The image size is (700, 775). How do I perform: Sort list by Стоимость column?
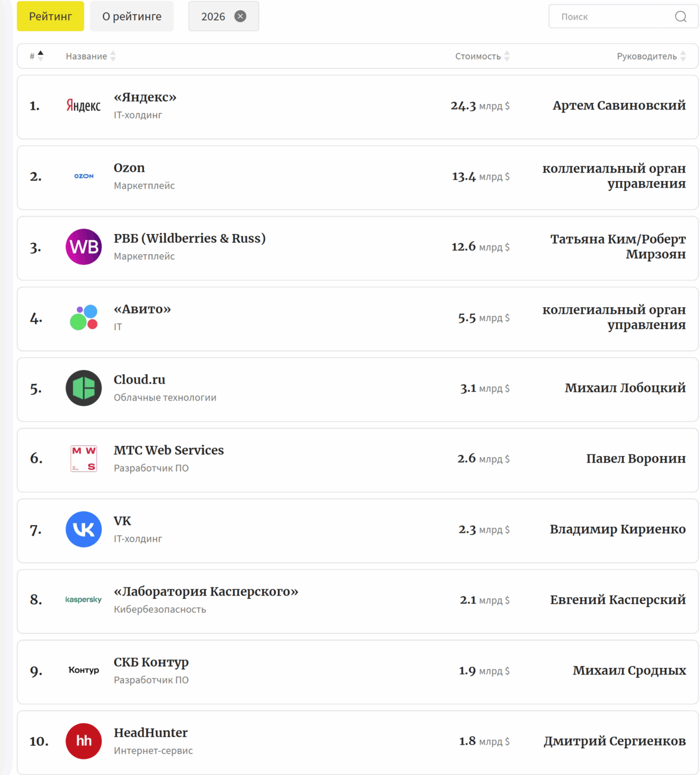482,56
